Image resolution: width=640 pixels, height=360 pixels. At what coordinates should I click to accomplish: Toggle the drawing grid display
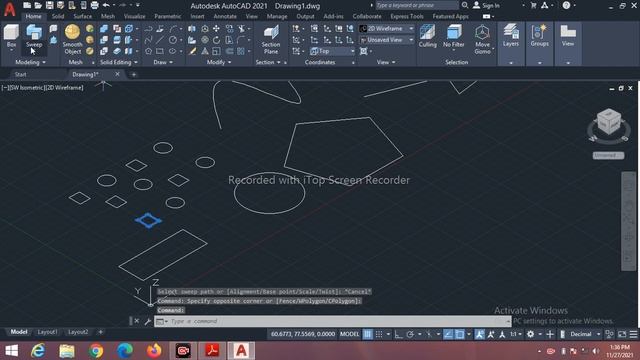coord(368,334)
